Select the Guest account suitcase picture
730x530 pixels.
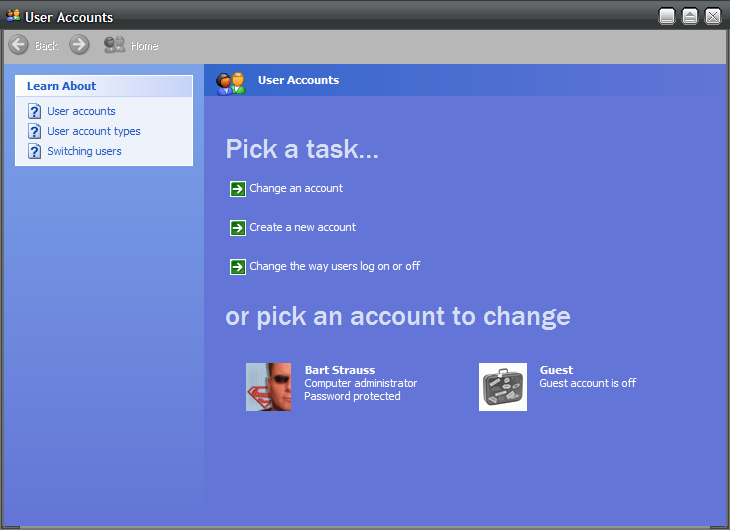click(503, 387)
